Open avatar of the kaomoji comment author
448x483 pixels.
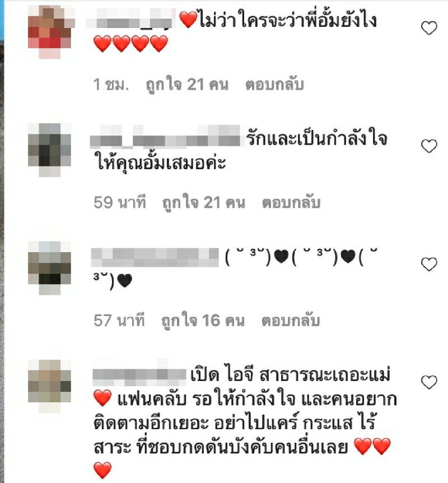pyautogui.click(x=50, y=268)
